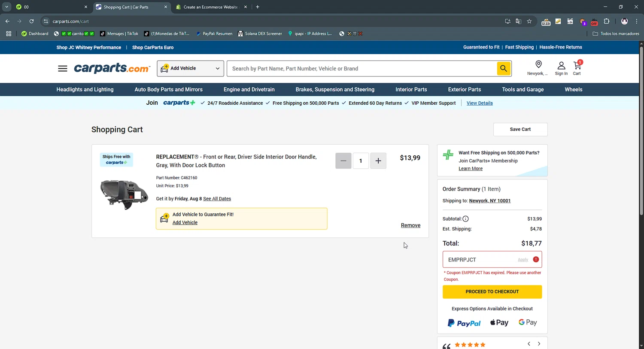Screen dimensions: 644x349
Task: Decrease quantity with the minus button
Action: pyautogui.click(x=343, y=161)
